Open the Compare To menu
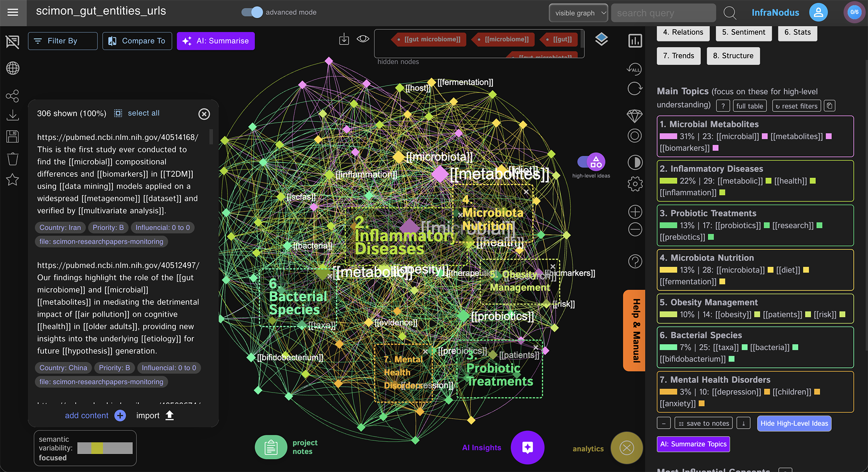Screen dimensions: 868x472 tap(137, 41)
